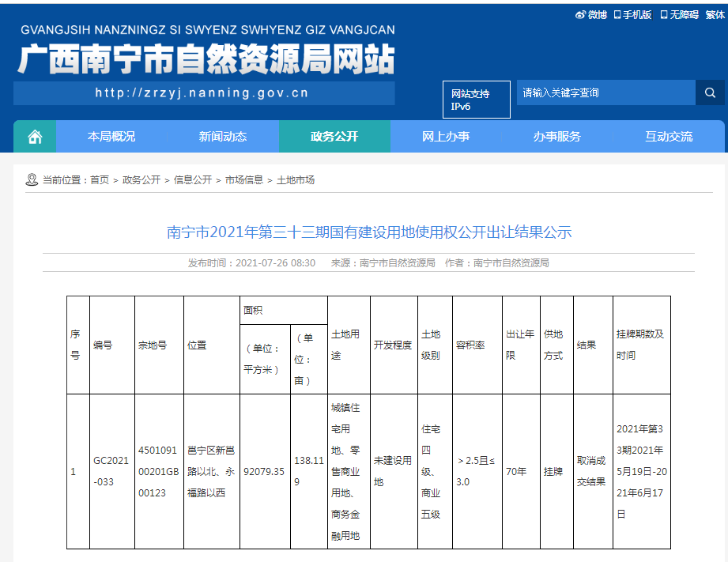Open 土地市场 breadcrumb link
This screenshot has width=728, height=562.
(296, 180)
